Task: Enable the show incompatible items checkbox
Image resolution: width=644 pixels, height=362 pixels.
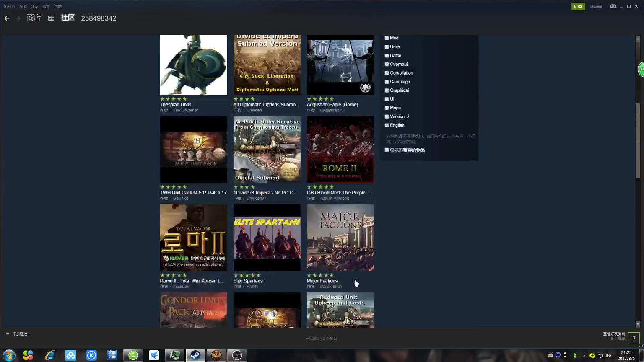Action: pos(387,150)
